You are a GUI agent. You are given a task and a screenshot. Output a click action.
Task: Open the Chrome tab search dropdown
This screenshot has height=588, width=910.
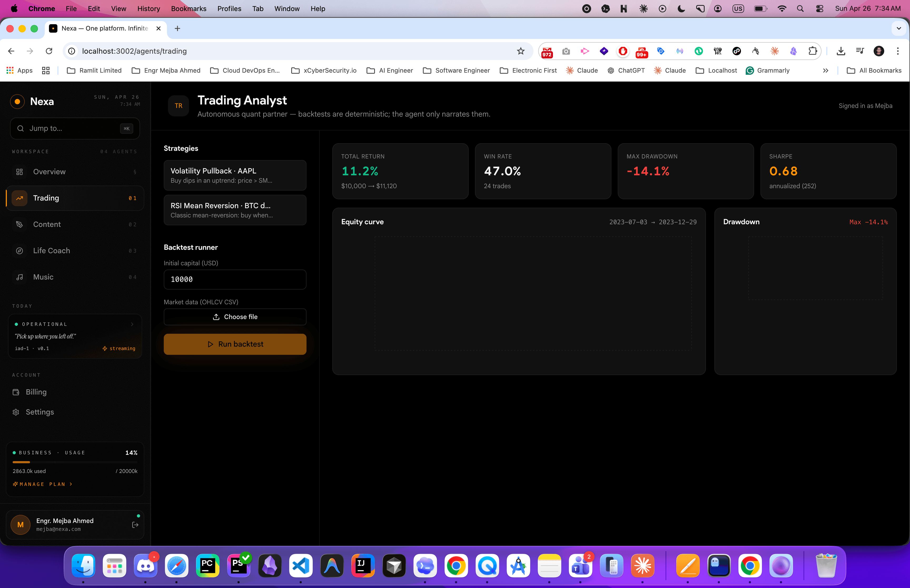(x=898, y=29)
